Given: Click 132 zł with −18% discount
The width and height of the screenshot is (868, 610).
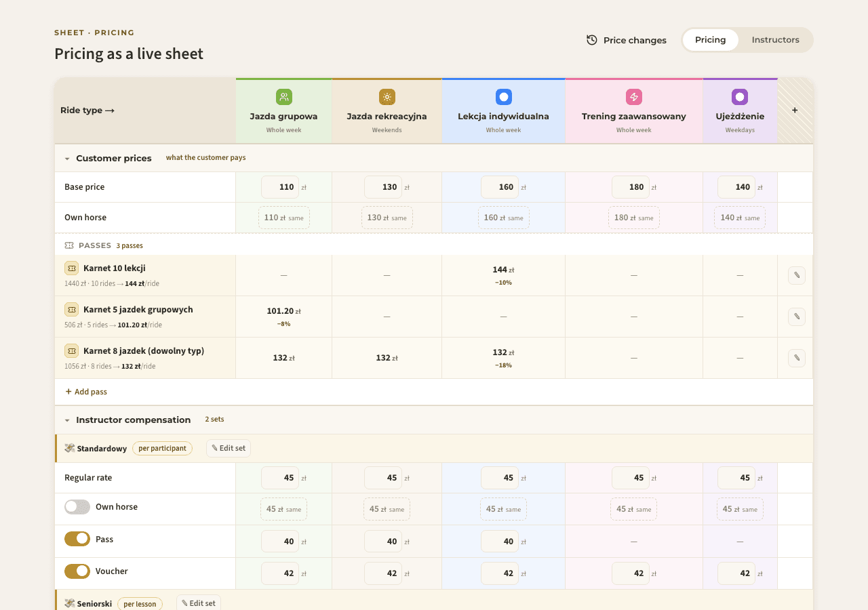Looking at the screenshot, I should [x=503, y=358].
